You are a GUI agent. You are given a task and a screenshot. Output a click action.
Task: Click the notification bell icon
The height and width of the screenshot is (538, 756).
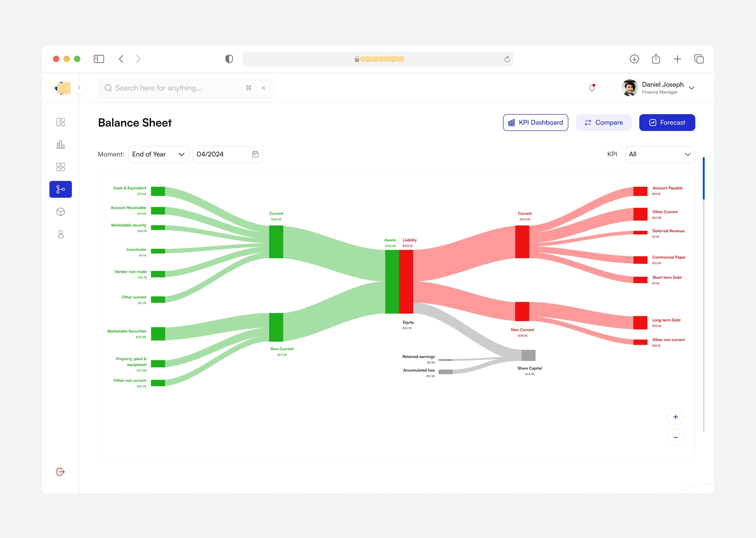[x=592, y=88]
